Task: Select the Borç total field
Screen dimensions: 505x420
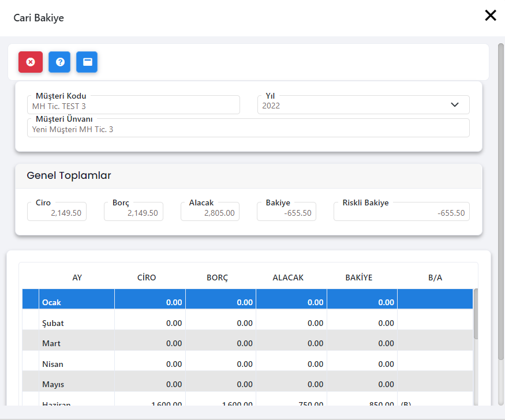Action: click(133, 212)
